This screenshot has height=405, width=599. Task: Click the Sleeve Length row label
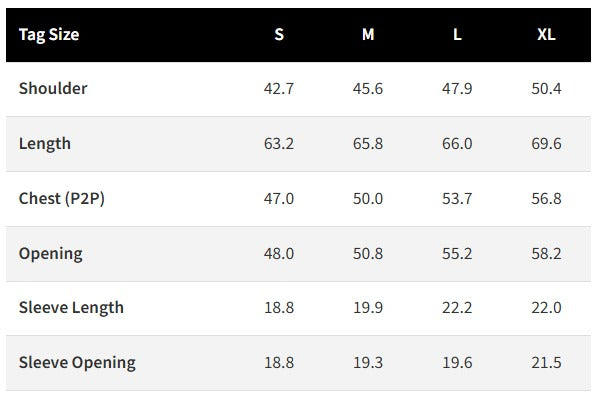tap(71, 308)
